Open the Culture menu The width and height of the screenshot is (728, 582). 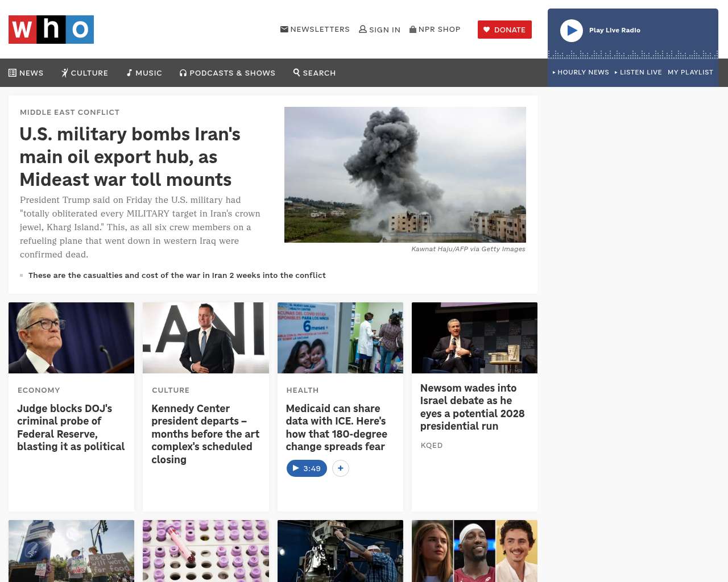point(85,73)
